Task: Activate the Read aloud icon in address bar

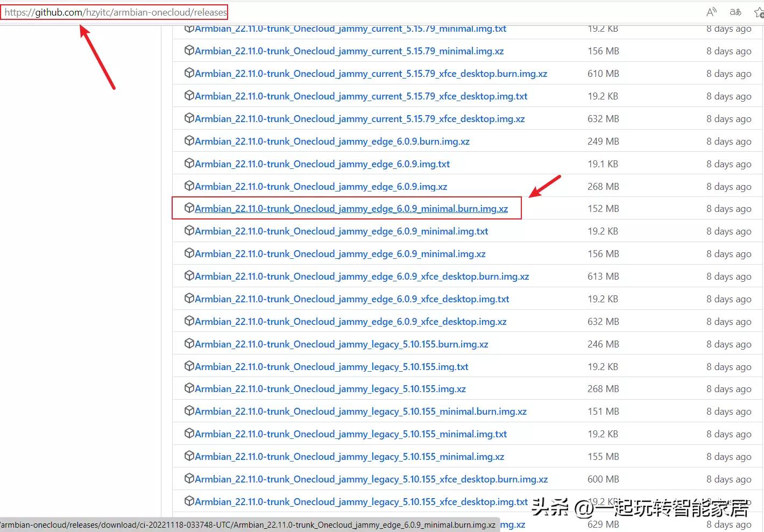Action: pos(711,12)
